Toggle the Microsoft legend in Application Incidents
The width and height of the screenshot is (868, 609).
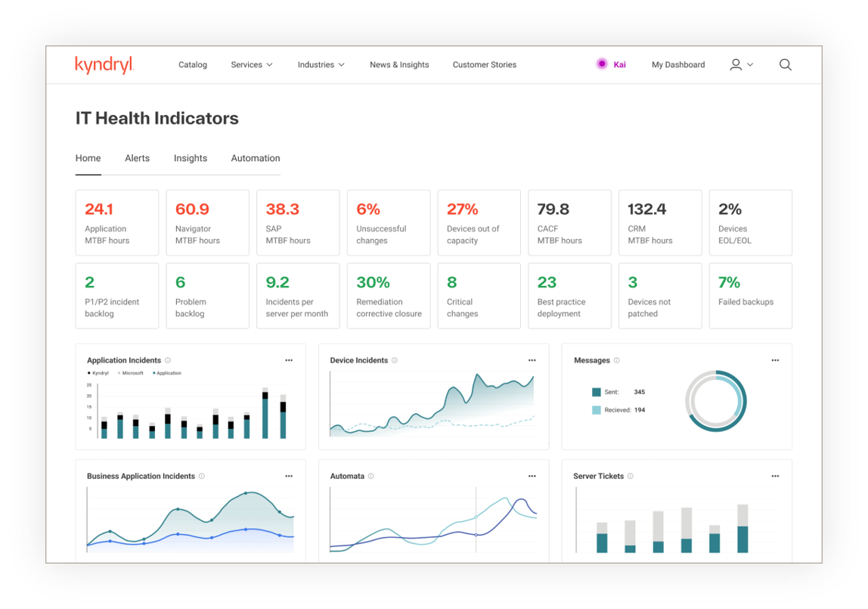click(132, 373)
